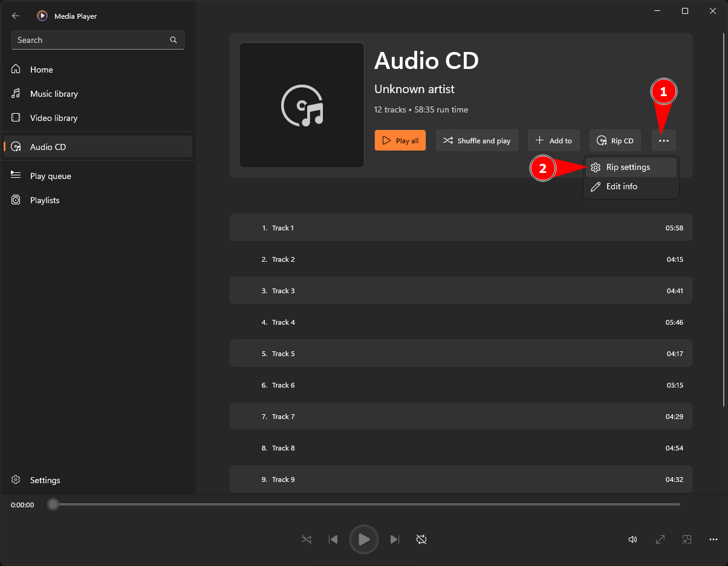Toggle repeat mode in the playback bar
The width and height of the screenshot is (728, 566).
(421, 539)
